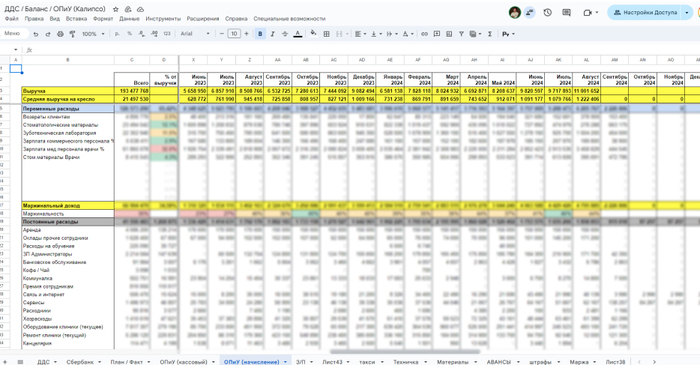Insert a link
Image resolution: width=700 pixels, height=365 pixels.
[425, 34]
